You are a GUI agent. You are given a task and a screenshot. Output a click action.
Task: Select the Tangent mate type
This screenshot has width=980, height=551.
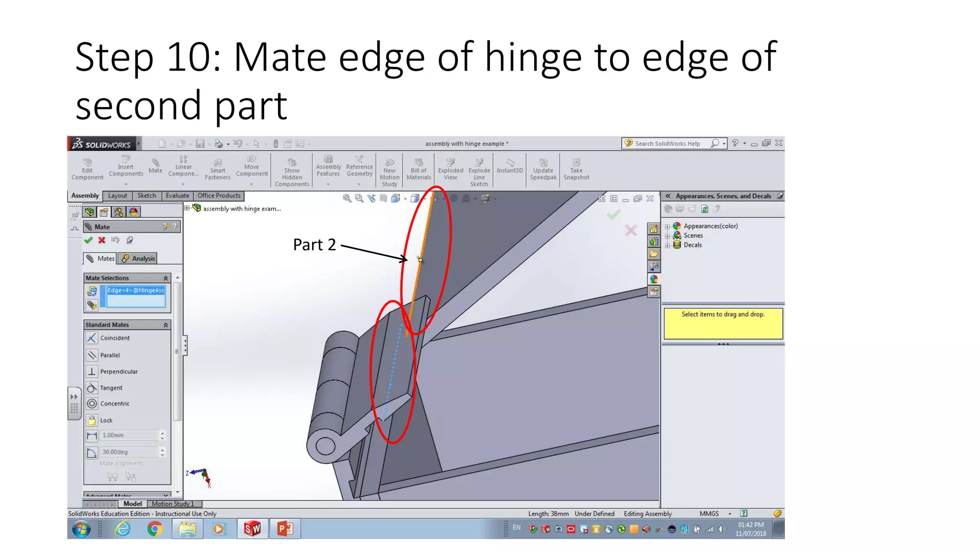point(104,388)
